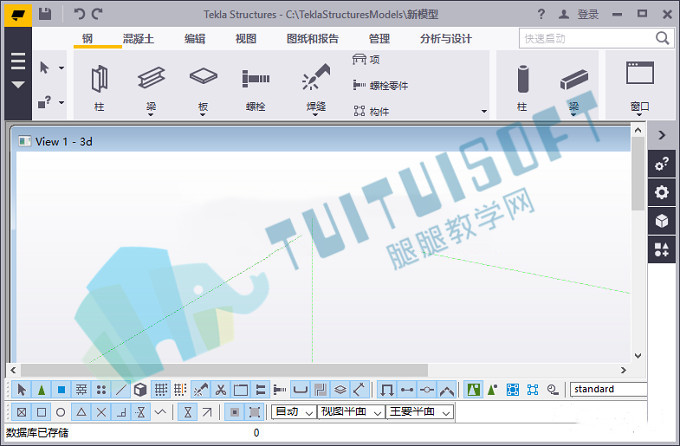Viewport: 680px width, 446px height.
Task: Toggle snap to circle center switch
Action: [x=61, y=412]
